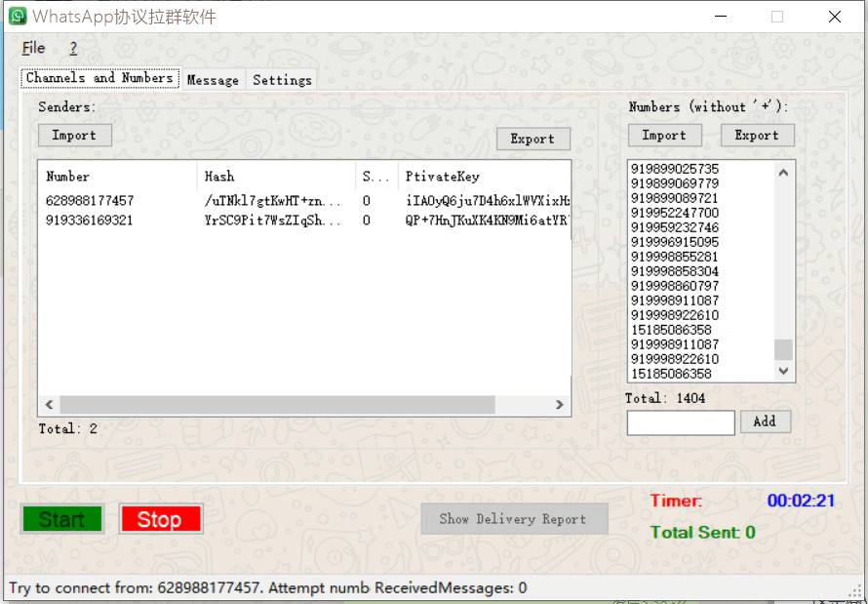Click the right arrow of senders horizontal scrollbar

(x=560, y=405)
